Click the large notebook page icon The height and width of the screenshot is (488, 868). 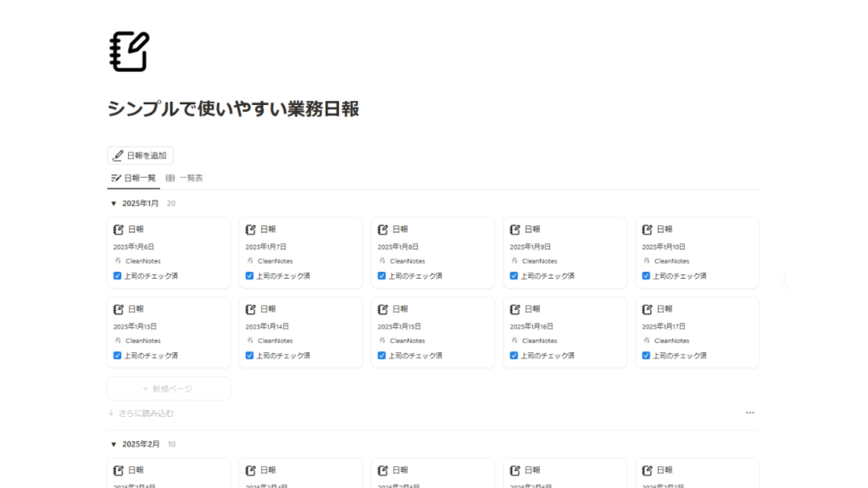[x=130, y=52]
